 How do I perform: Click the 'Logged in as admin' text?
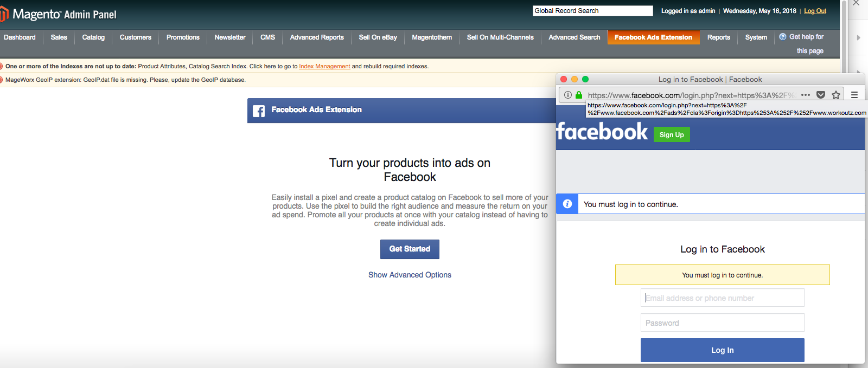pyautogui.click(x=688, y=11)
